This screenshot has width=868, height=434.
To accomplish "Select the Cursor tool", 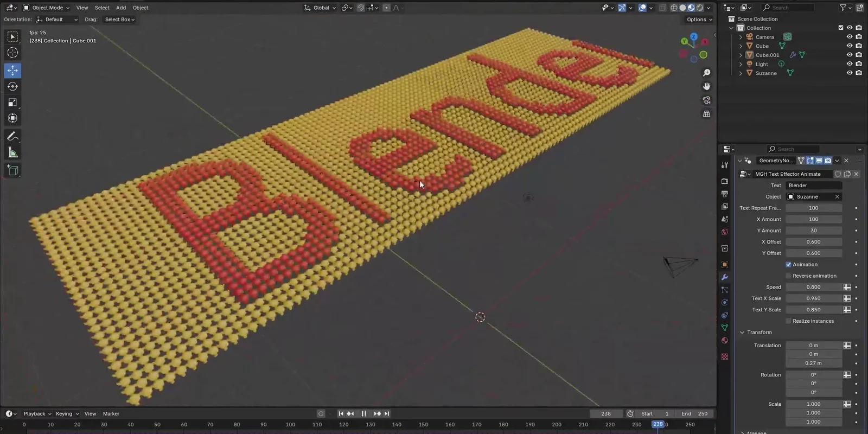I will click(12, 53).
